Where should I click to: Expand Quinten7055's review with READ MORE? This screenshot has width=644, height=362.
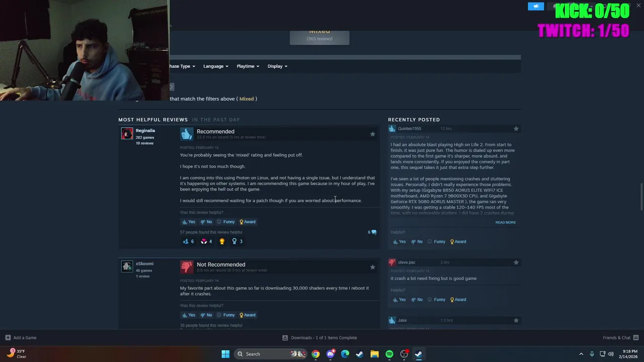pyautogui.click(x=505, y=222)
